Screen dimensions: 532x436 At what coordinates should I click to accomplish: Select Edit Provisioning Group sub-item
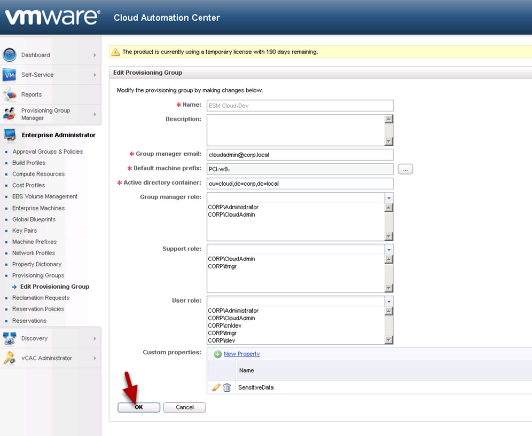(x=55, y=287)
